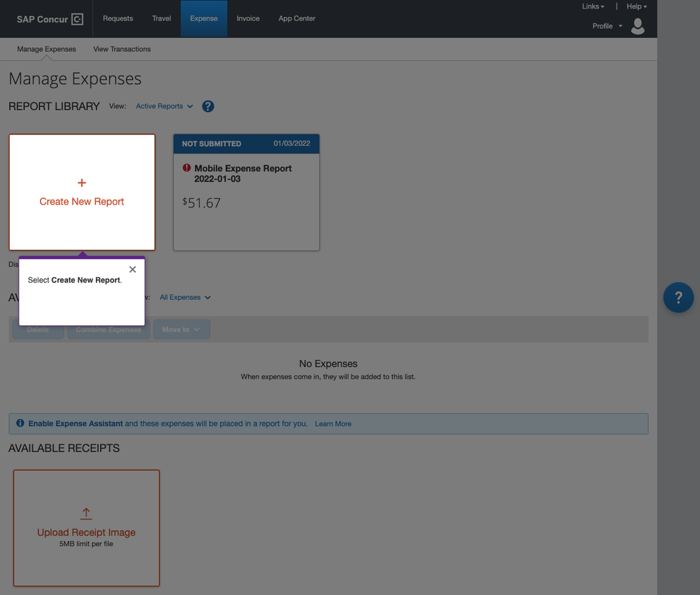Click the upload arrow icon for receipts
This screenshot has width=700, height=595.
pyautogui.click(x=86, y=514)
